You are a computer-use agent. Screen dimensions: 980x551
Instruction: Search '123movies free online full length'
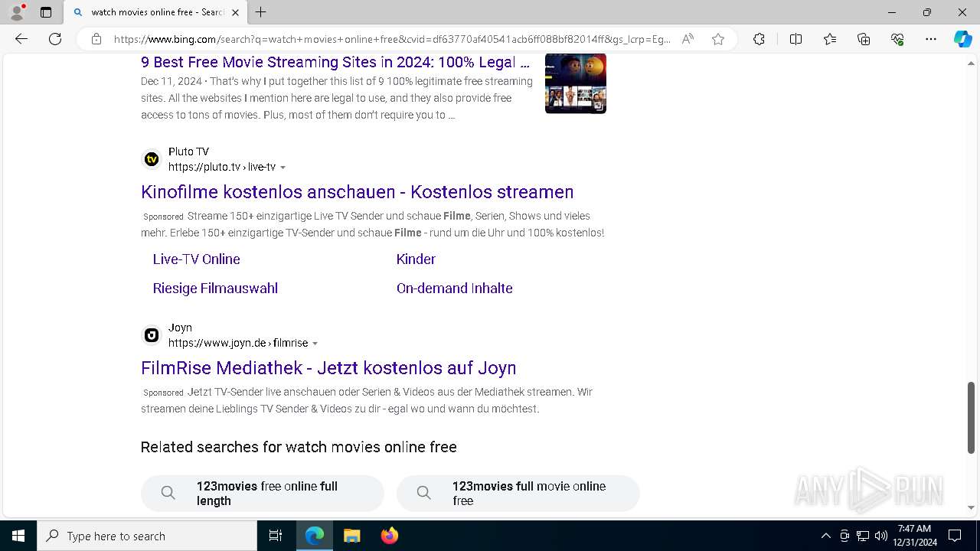(263, 493)
